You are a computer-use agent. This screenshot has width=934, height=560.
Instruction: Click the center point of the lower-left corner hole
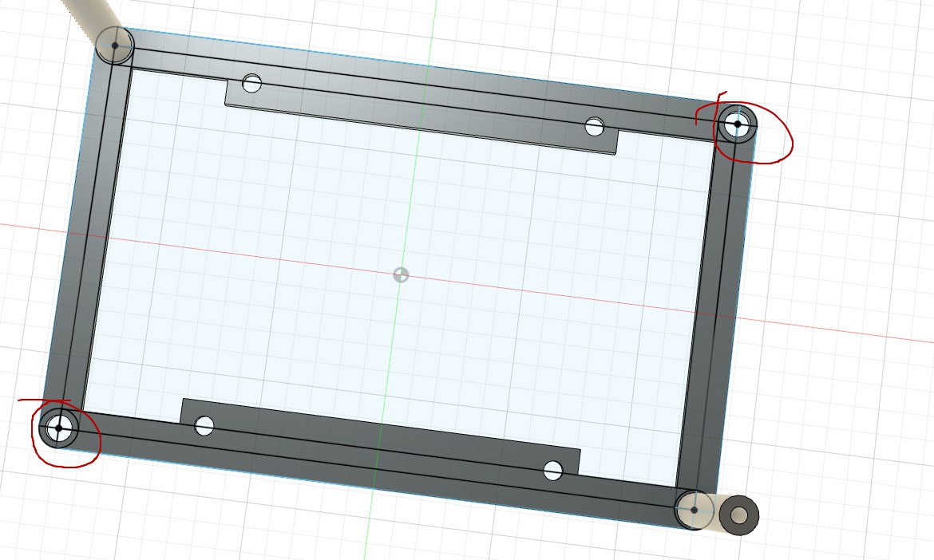click(x=58, y=428)
